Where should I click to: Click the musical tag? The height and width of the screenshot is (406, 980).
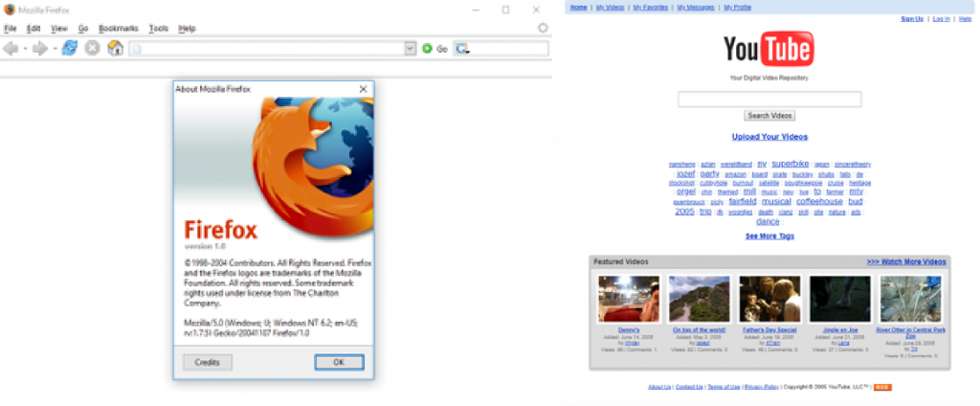776,201
